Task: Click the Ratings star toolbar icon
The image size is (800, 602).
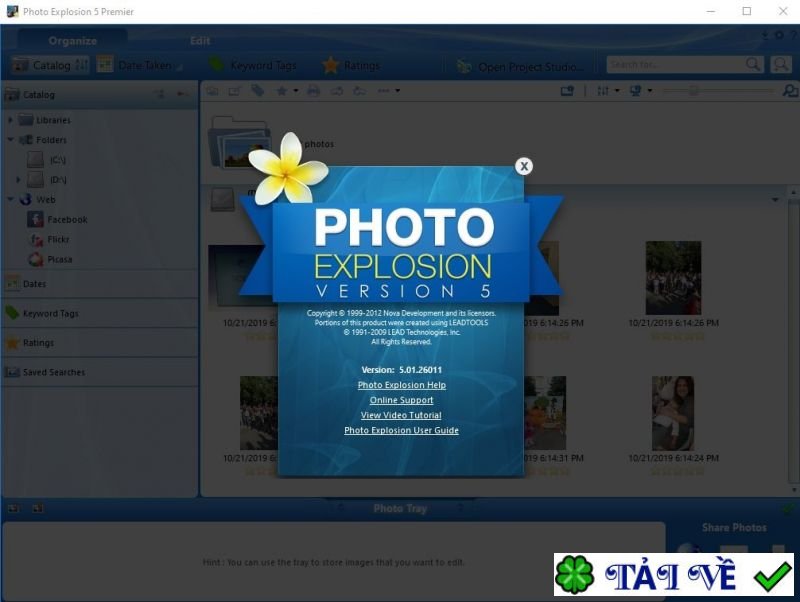Action: [331, 65]
